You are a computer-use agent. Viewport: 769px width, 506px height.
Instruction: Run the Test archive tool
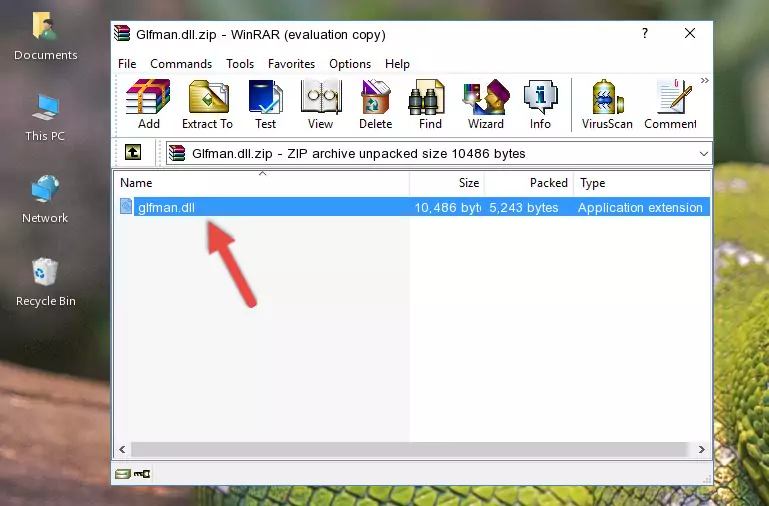click(265, 104)
